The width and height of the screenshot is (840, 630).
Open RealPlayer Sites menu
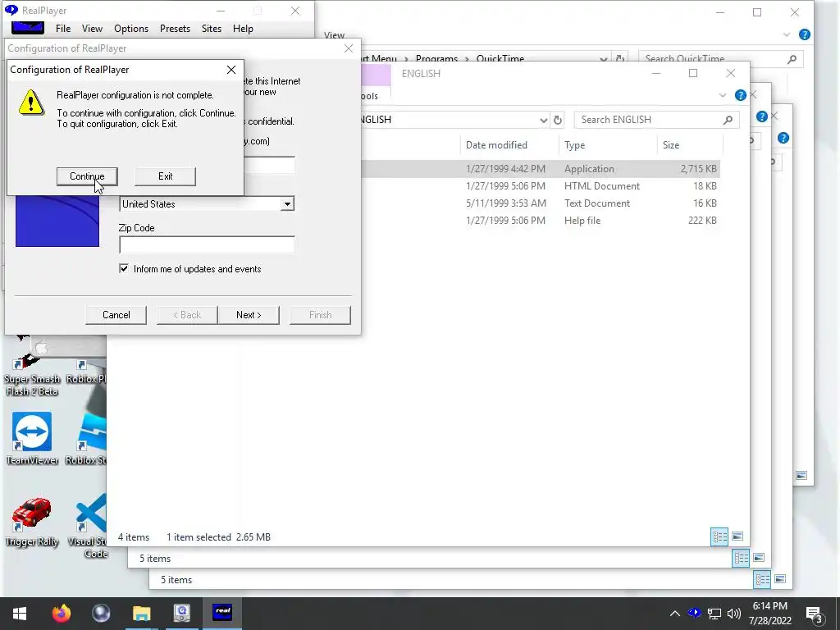coord(212,29)
